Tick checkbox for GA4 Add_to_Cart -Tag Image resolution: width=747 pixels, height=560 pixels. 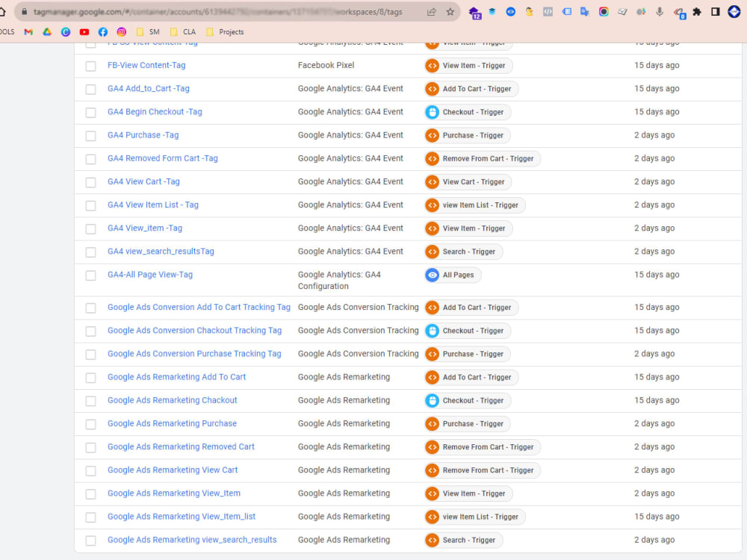click(x=90, y=89)
